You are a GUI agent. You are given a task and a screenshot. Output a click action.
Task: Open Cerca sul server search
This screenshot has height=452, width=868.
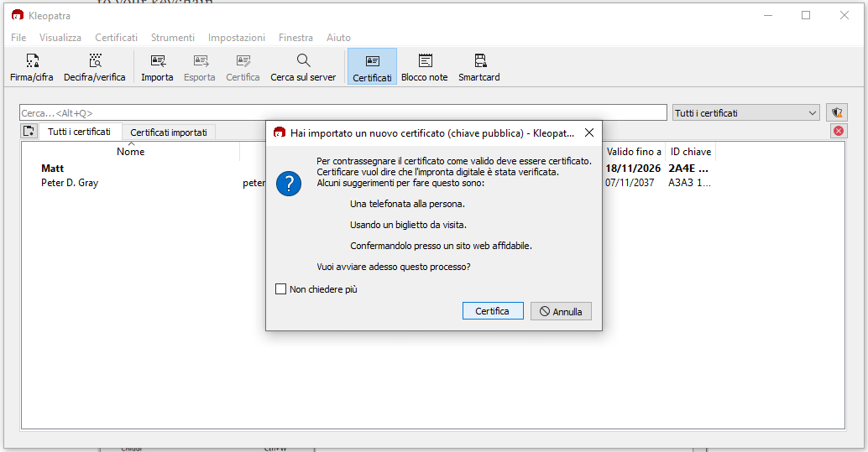pos(303,67)
